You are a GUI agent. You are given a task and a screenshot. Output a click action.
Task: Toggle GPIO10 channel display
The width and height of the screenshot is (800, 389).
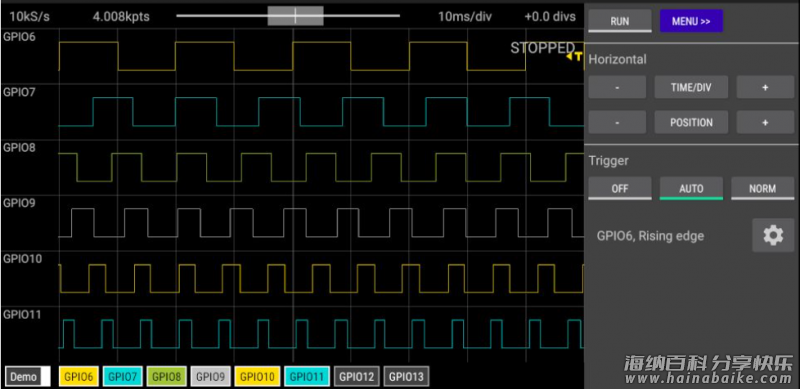tap(258, 377)
